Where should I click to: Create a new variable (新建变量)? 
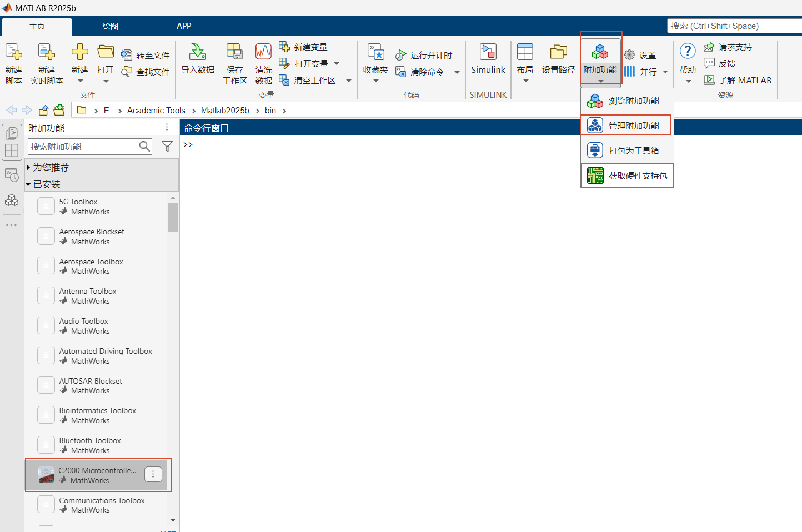[x=303, y=47]
